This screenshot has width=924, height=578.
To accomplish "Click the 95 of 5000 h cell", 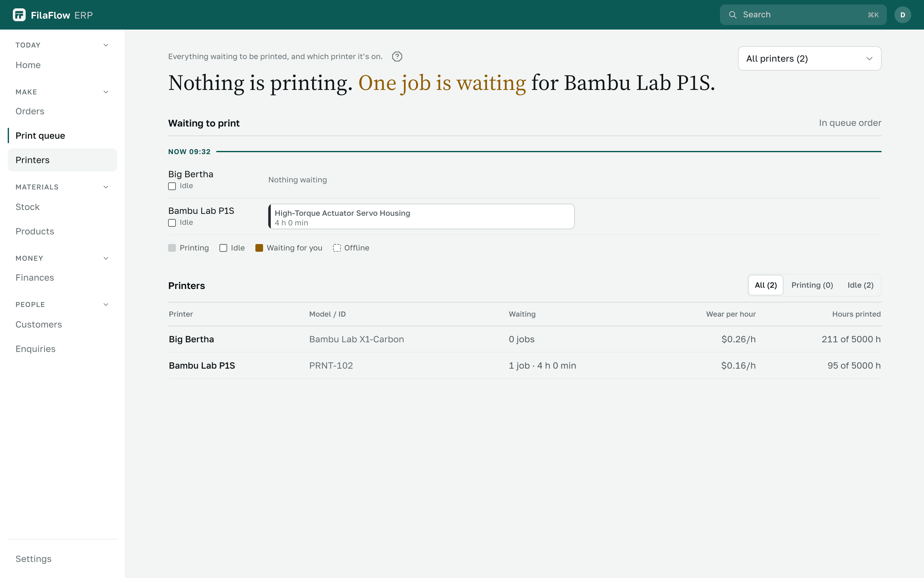I will point(854,365).
